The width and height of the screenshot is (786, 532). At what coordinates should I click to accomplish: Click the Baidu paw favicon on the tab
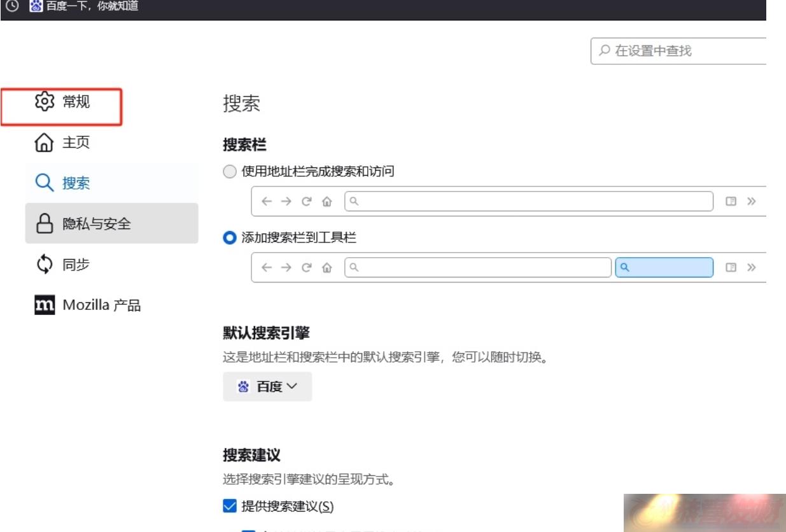(35, 7)
